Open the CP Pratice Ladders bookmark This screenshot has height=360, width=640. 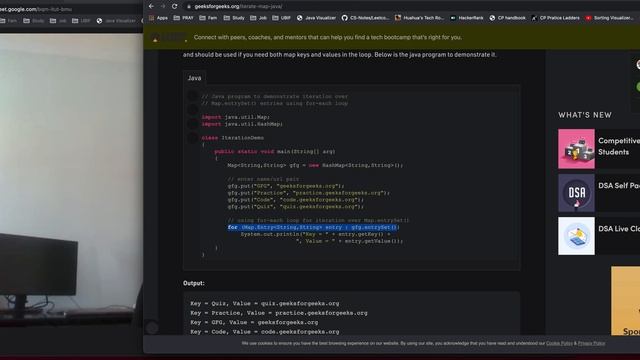pos(555,18)
